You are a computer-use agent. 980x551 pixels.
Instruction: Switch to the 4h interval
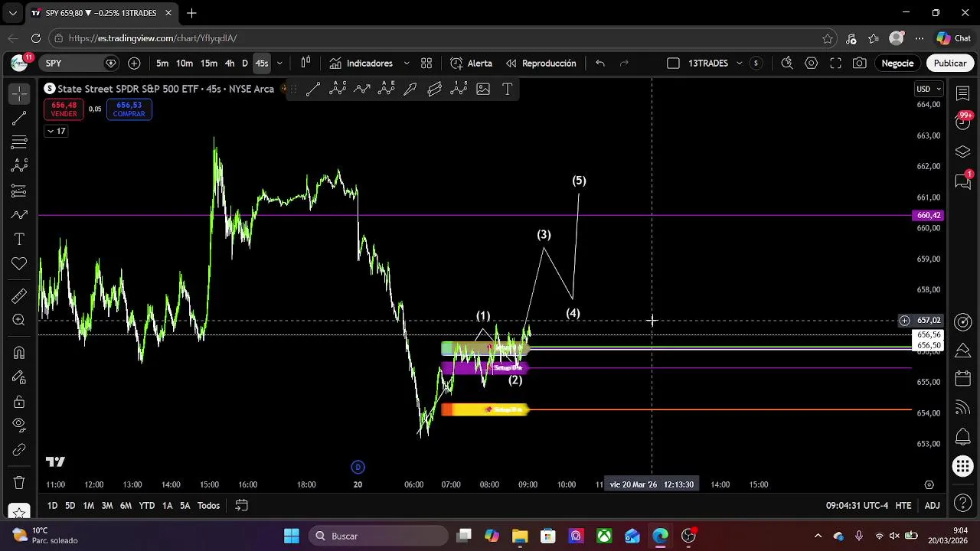(x=230, y=64)
